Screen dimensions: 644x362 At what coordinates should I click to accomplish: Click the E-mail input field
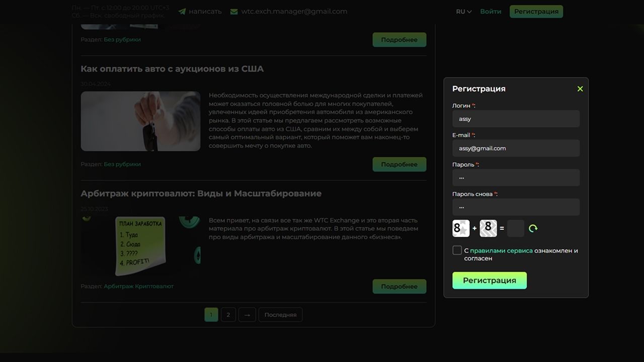click(516, 148)
